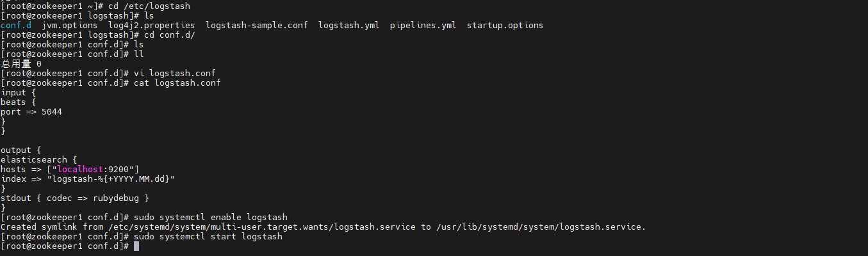Click the highlighted localhost text in hosts
868x256 pixels.
(x=79, y=170)
